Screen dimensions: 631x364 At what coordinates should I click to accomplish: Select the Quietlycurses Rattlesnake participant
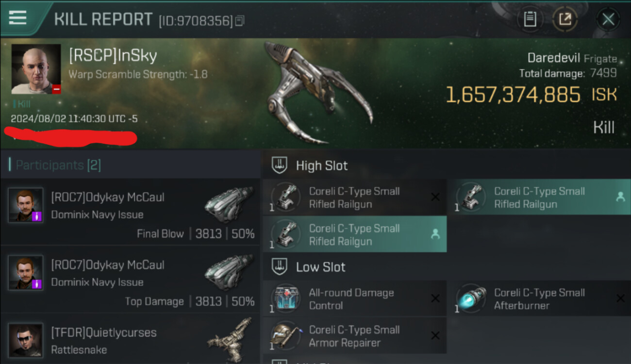(131, 339)
